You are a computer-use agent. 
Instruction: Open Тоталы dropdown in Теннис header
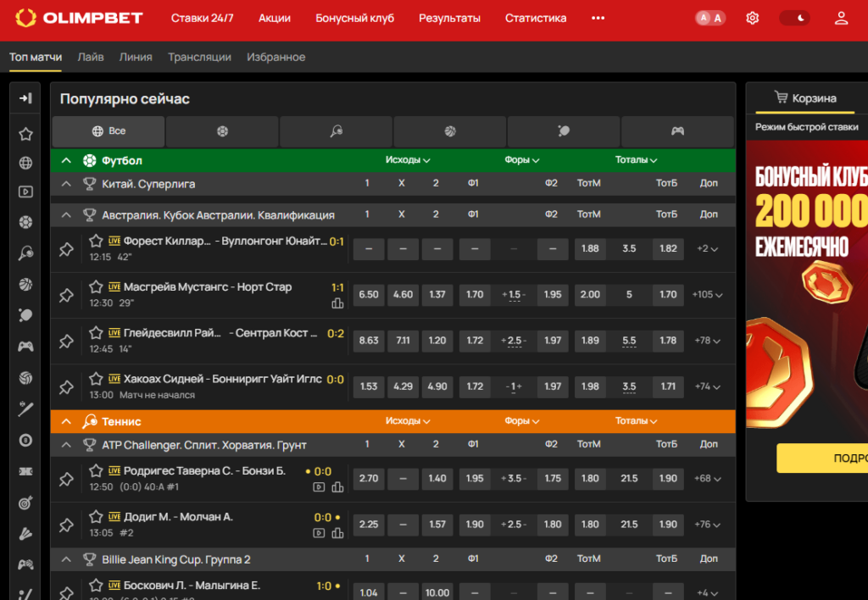(636, 421)
